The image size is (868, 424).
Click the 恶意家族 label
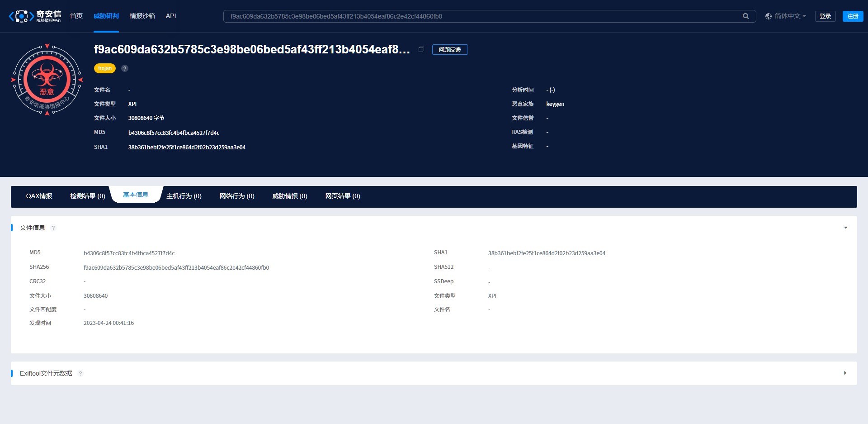point(523,104)
